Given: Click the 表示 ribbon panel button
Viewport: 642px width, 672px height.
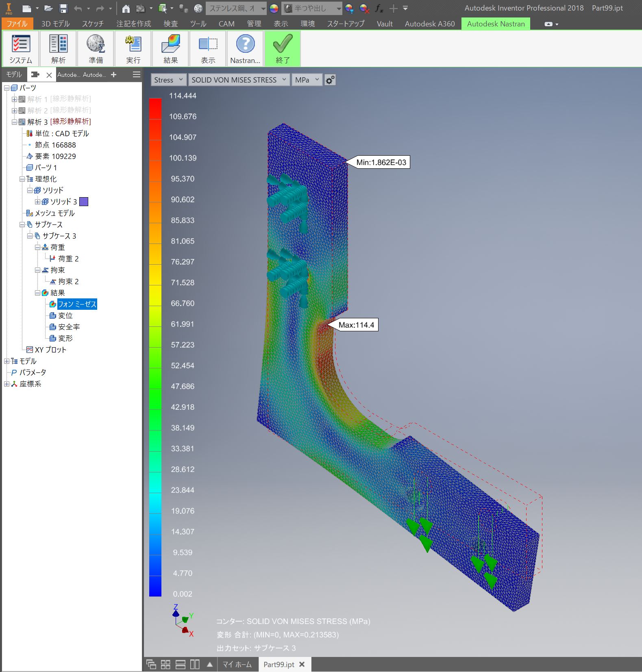Looking at the screenshot, I should coord(208,48).
